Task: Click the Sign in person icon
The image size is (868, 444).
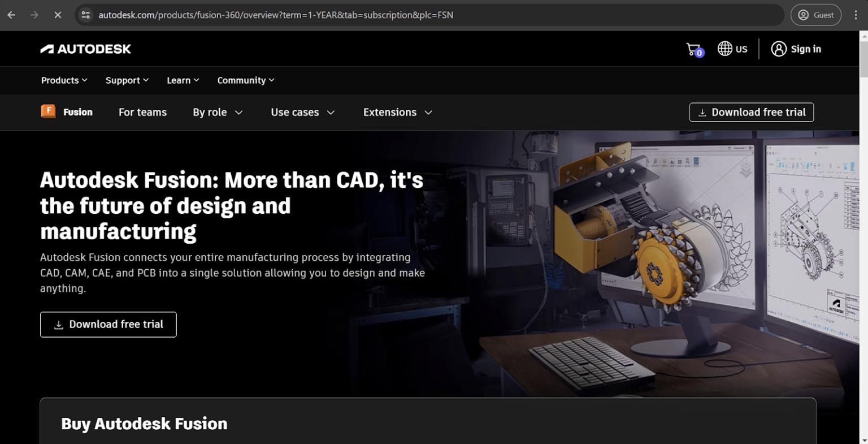Action: pyautogui.click(x=778, y=49)
